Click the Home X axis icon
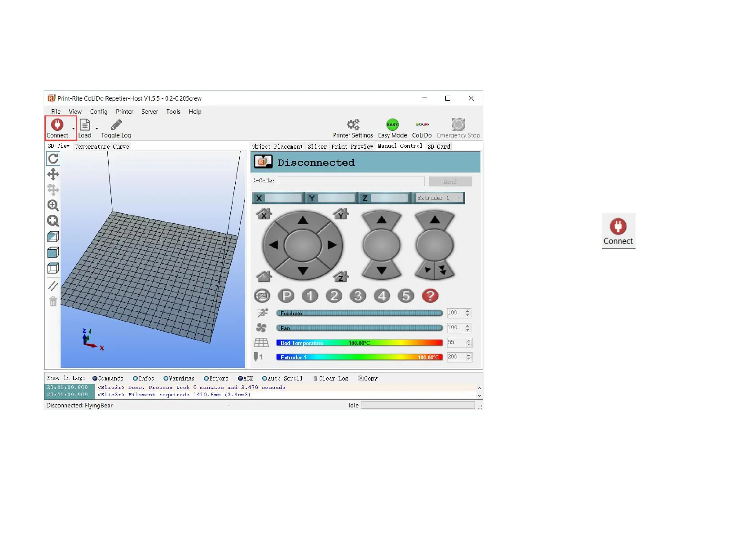Viewport: 756px width, 535px height. (x=264, y=214)
